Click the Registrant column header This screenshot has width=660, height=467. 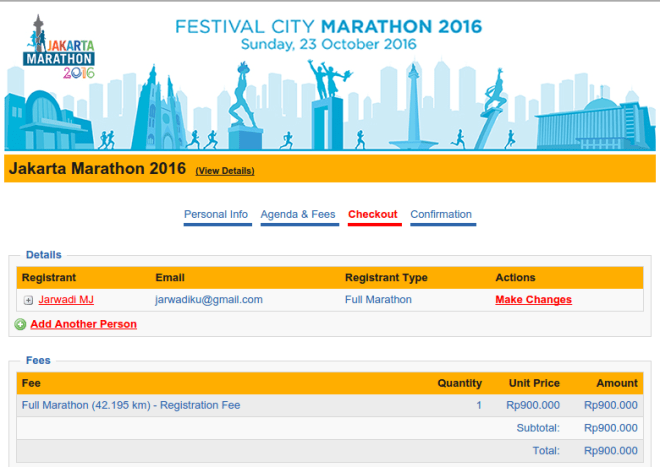(49, 278)
